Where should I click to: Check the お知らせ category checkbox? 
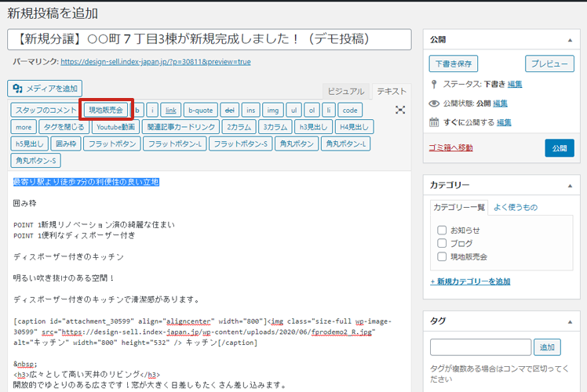[442, 230]
